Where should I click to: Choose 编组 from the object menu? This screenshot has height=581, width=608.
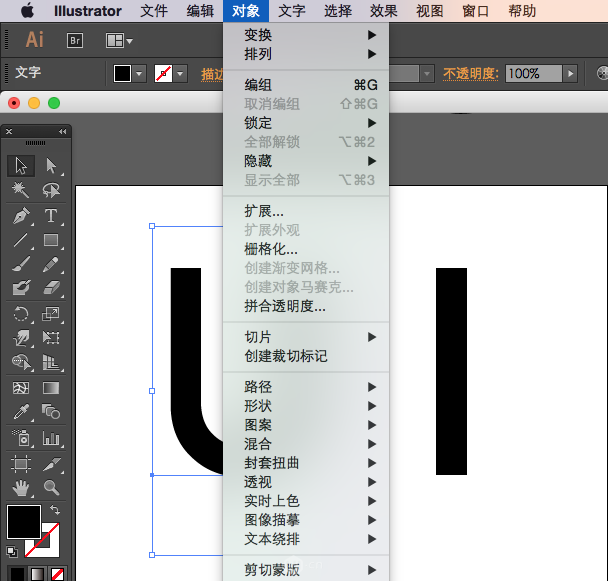(x=306, y=85)
